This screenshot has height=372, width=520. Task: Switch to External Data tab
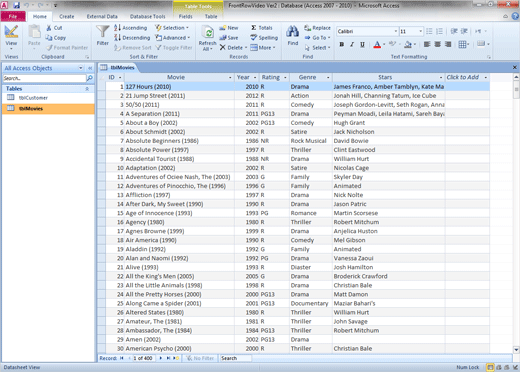102,16
